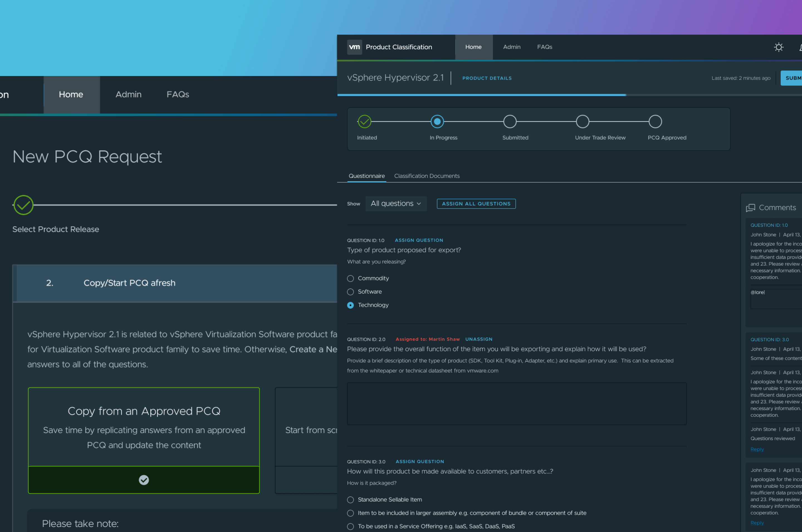Click the VMware logo next to Product Classification

click(x=354, y=47)
